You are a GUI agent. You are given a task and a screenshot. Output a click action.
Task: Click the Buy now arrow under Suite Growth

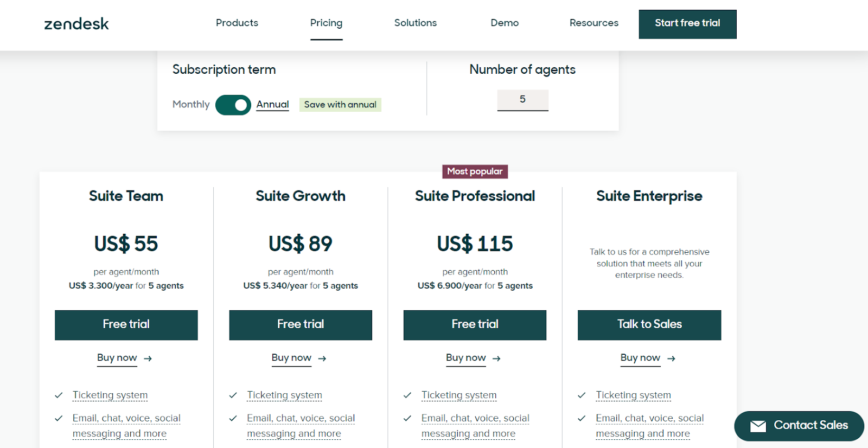click(322, 358)
